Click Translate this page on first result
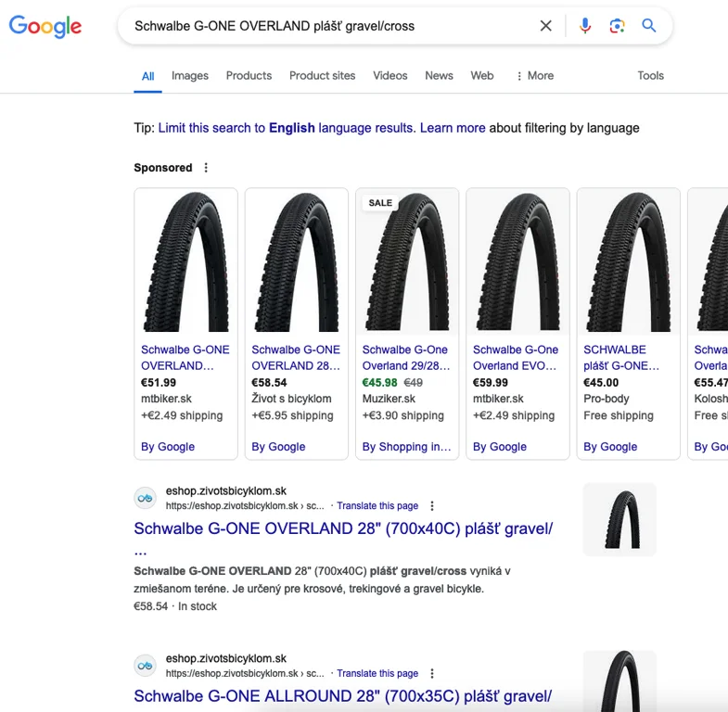728x712 pixels. click(377, 506)
